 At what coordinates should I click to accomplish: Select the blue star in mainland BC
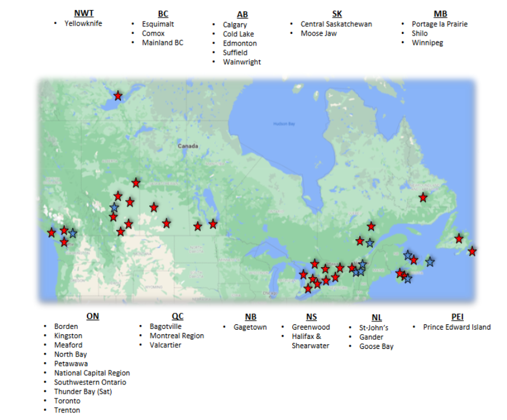point(72,233)
